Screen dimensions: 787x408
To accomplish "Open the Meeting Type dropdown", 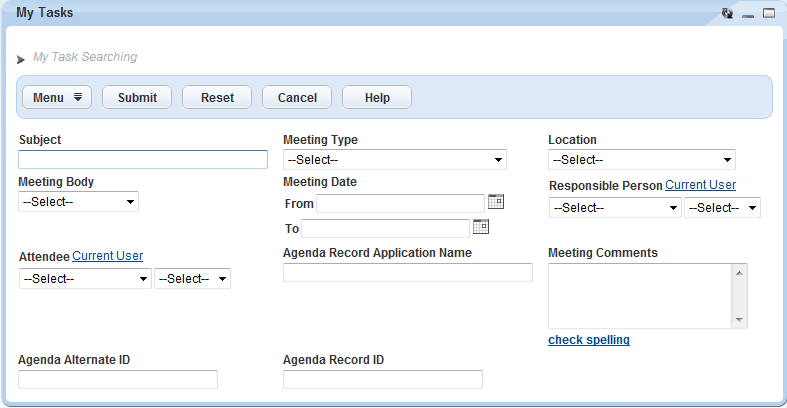I will click(x=395, y=160).
